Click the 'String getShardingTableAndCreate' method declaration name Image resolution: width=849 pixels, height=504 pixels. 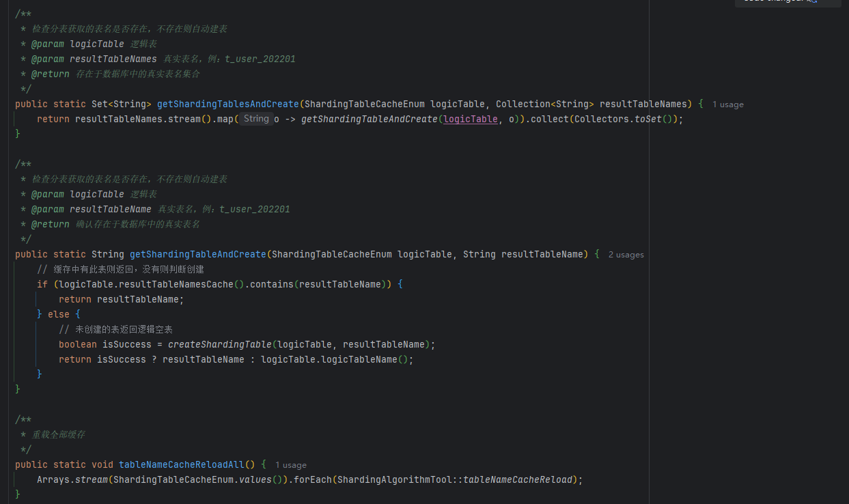(x=197, y=254)
